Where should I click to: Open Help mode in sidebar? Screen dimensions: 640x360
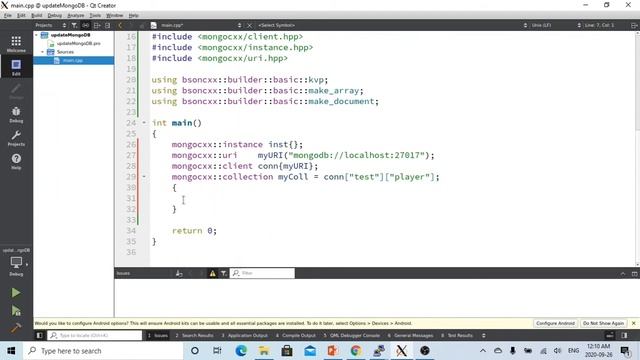pyautogui.click(x=16, y=161)
